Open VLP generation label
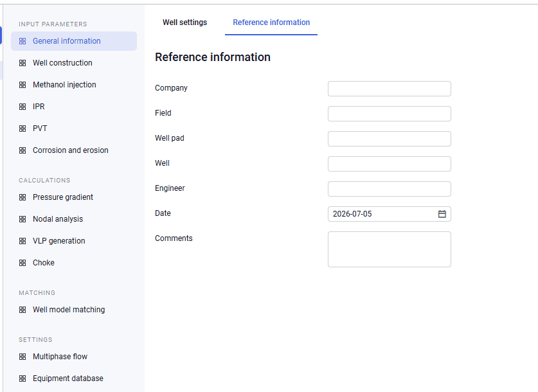Image resolution: width=538 pixels, height=392 pixels. pos(59,241)
